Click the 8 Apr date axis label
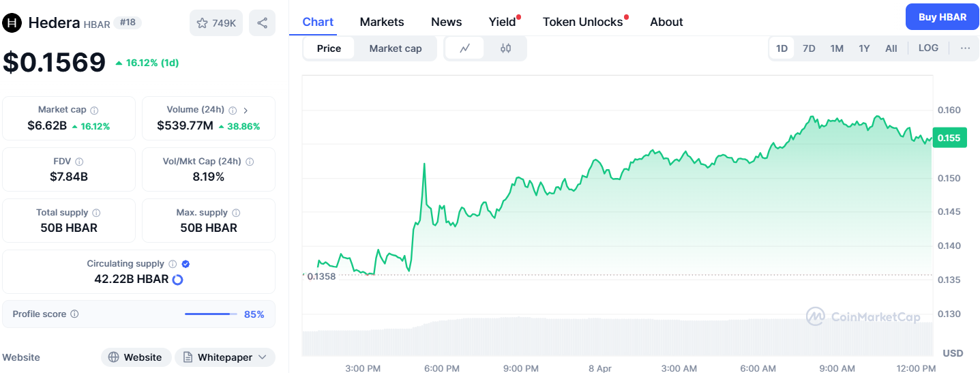Screen dimensions: 980x373 coord(600,368)
